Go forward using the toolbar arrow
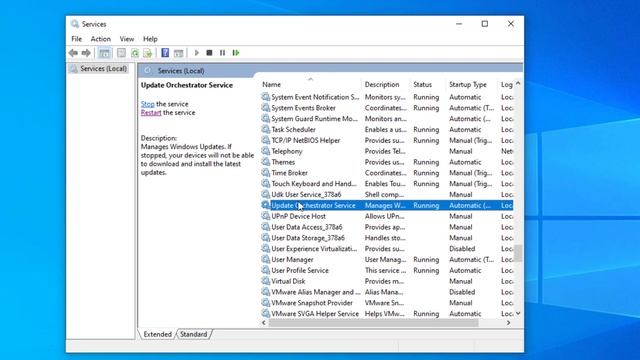 [x=86, y=53]
